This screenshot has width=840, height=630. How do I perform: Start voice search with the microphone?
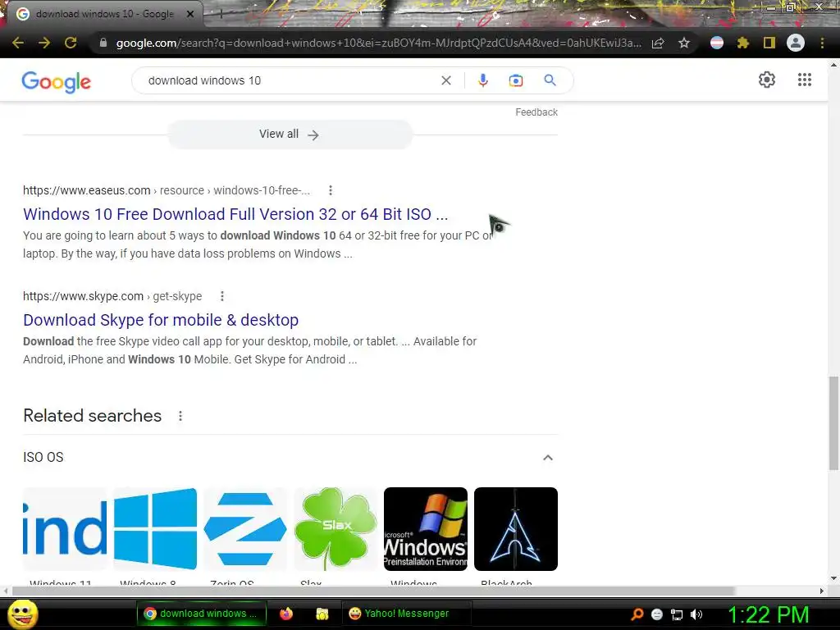coord(482,80)
